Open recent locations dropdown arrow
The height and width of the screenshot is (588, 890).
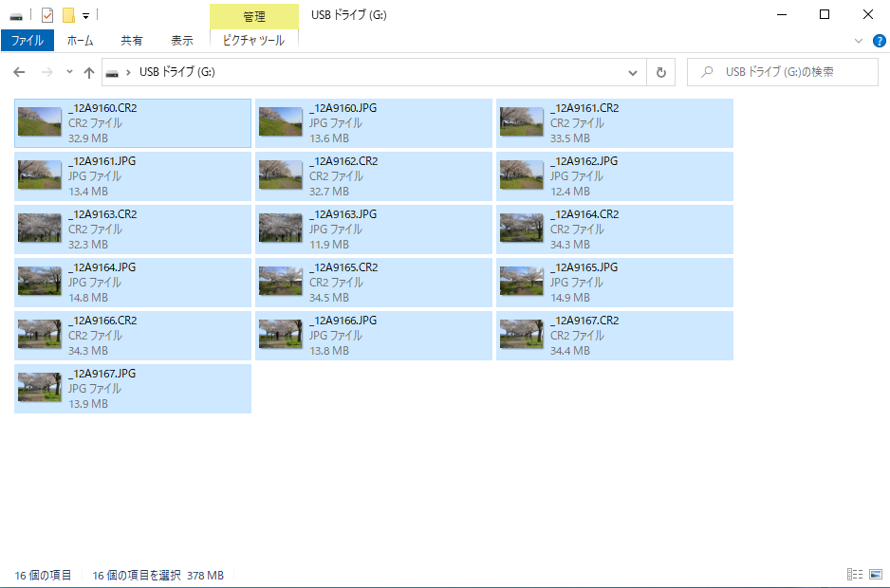click(69, 72)
